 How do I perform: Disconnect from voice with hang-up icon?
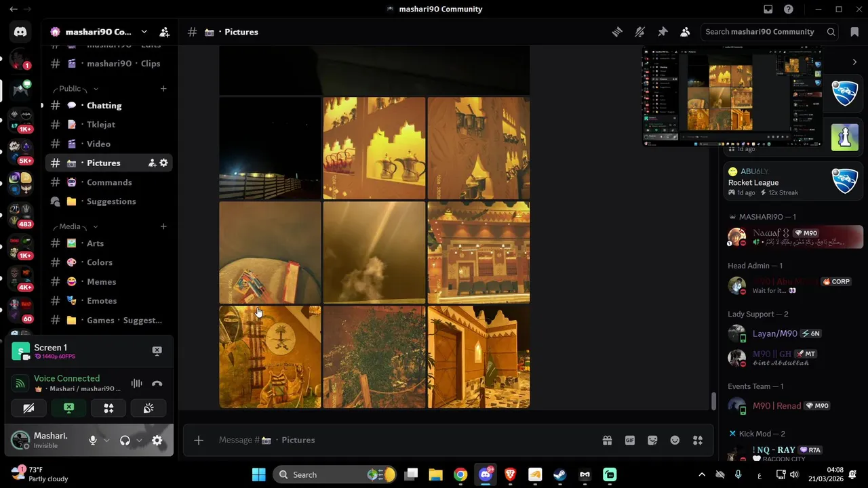pyautogui.click(x=157, y=384)
